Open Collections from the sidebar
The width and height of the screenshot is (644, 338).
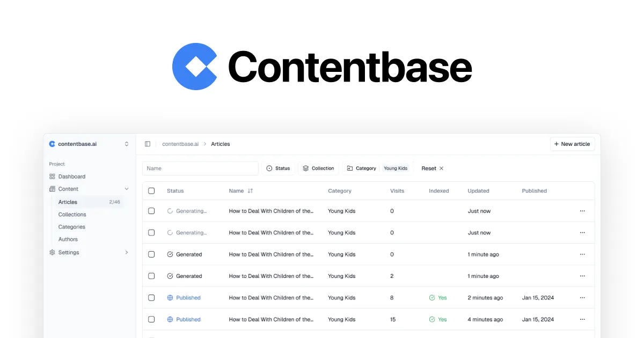point(72,214)
